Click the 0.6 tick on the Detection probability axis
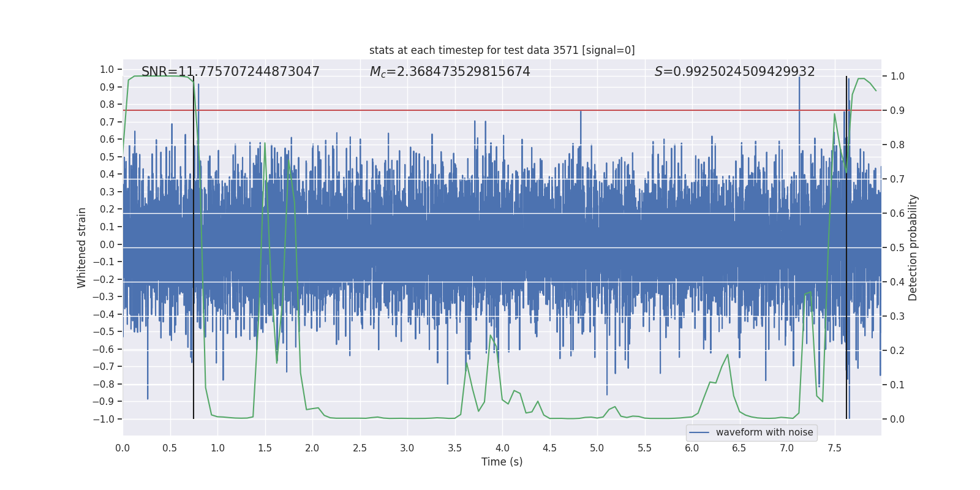 coord(897,214)
